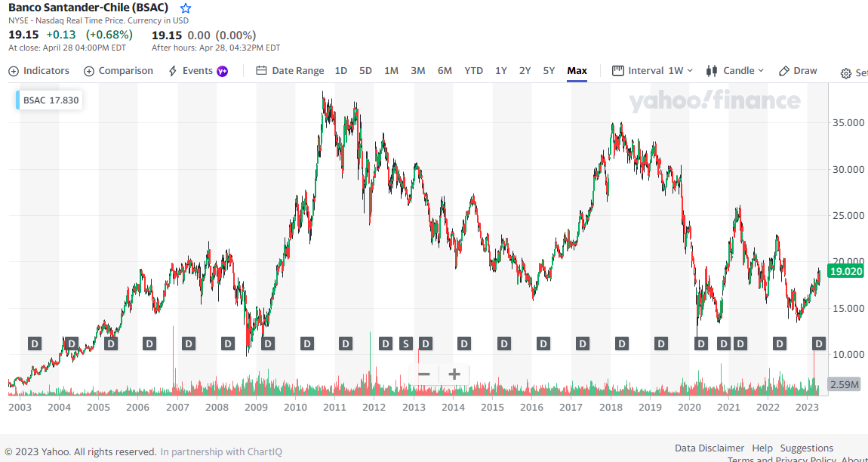Open the Draw tools
Image resolution: width=868 pixels, height=462 pixels.
click(x=798, y=71)
